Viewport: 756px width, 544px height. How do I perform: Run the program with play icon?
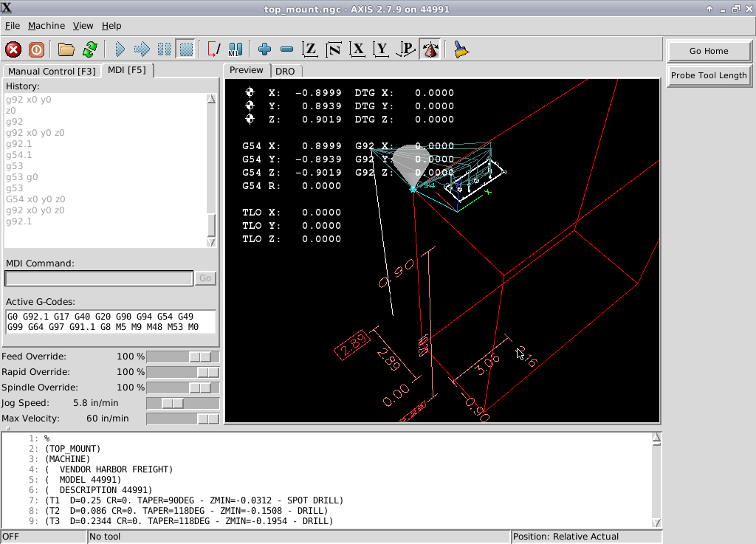pos(120,49)
